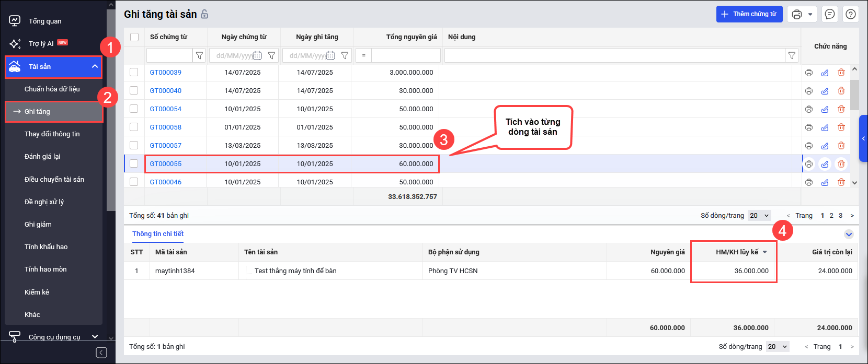This screenshot has width=868, height=364.
Task: Open rows-per-page dropdown in upper grid
Action: (759, 216)
